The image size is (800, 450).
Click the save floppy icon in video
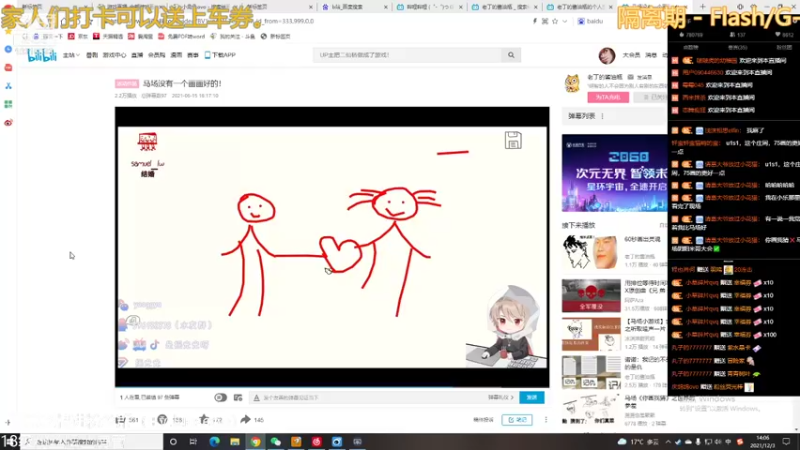pos(513,140)
